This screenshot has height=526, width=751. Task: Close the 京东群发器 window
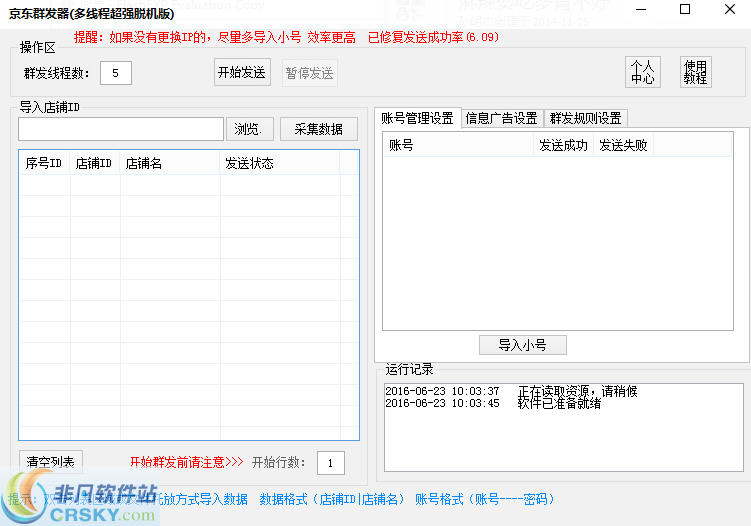[x=729, y=10]
